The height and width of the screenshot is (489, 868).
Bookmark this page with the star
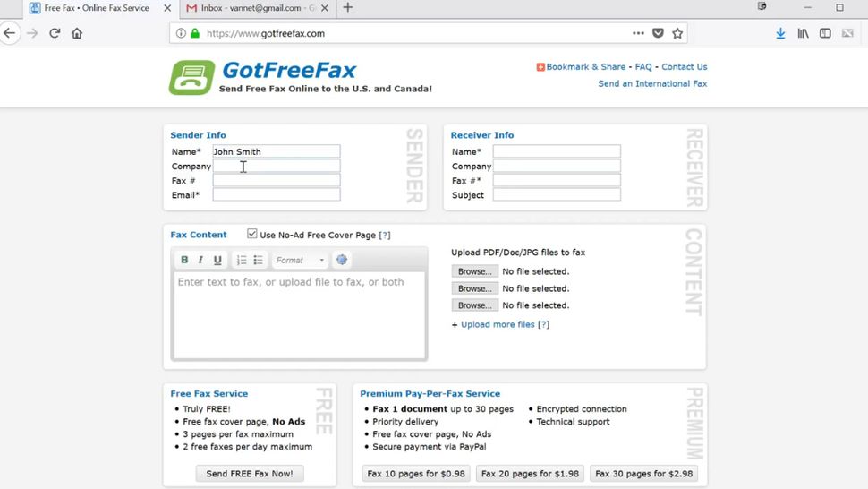[677, 33]
